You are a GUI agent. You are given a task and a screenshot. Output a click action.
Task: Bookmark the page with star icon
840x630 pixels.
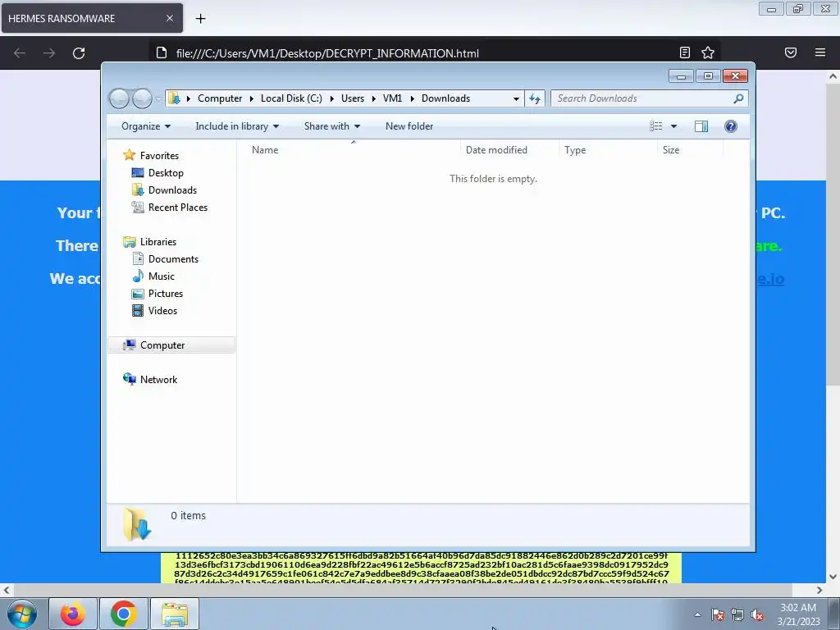click(708, 52)
